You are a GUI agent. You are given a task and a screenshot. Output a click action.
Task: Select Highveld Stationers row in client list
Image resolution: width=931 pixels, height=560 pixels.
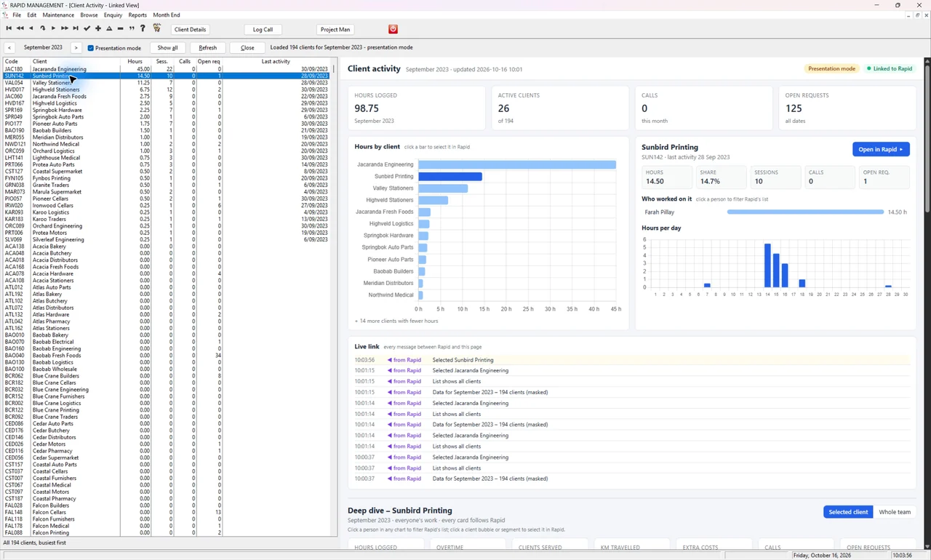(x=167, y=89)
